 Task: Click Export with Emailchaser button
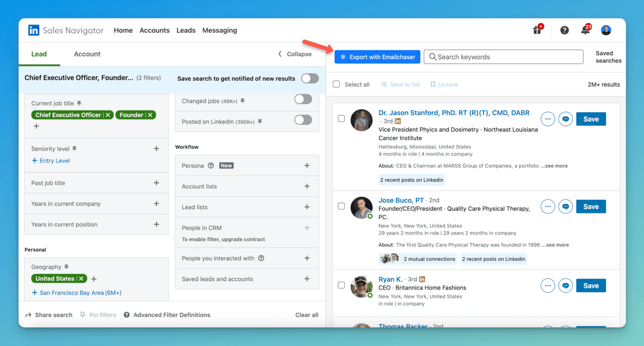[377, 57]
